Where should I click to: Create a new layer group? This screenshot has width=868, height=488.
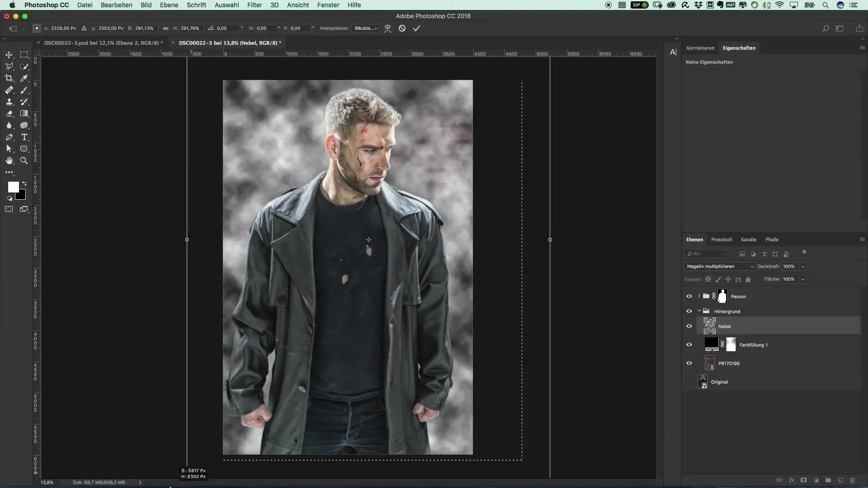click(x=828, y=480)
